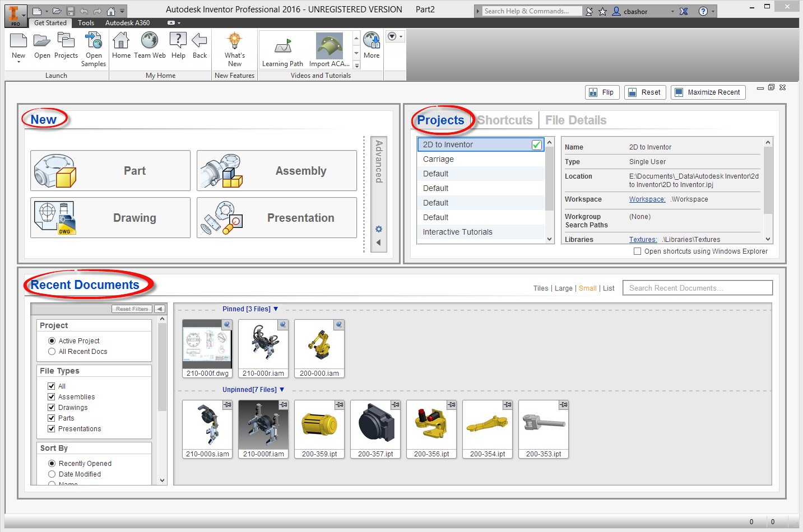This screenshot has height=532, width=803.
Task: Open the Shortcuts tab
Action: point(505,120)
